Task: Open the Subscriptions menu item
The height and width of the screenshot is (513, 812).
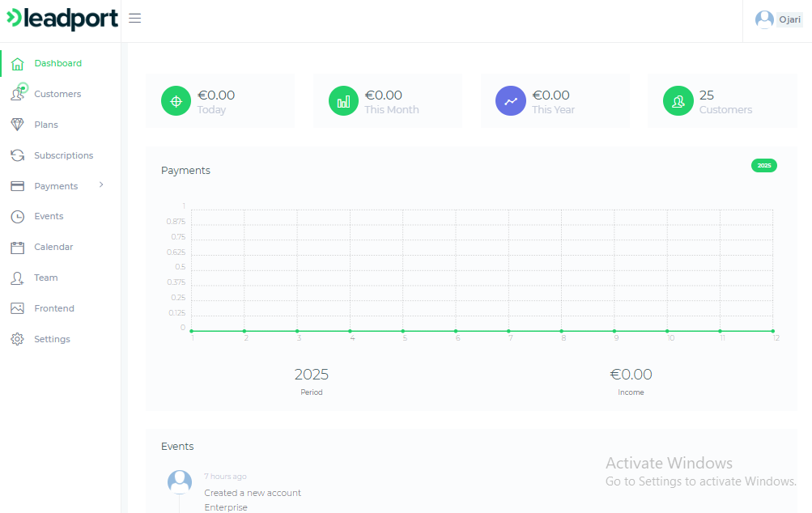Action: coord(63,155)
